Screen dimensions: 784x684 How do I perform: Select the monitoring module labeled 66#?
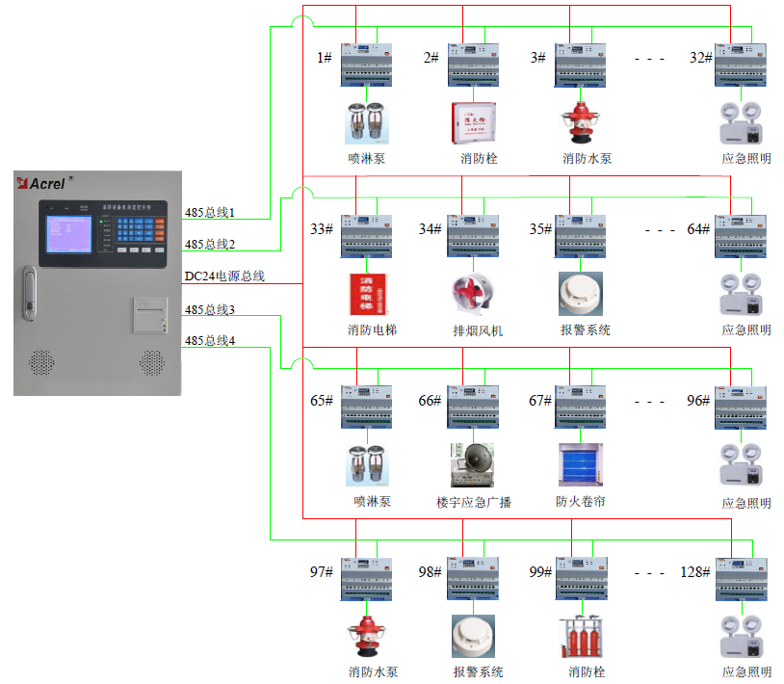click(x=472, y=408)
